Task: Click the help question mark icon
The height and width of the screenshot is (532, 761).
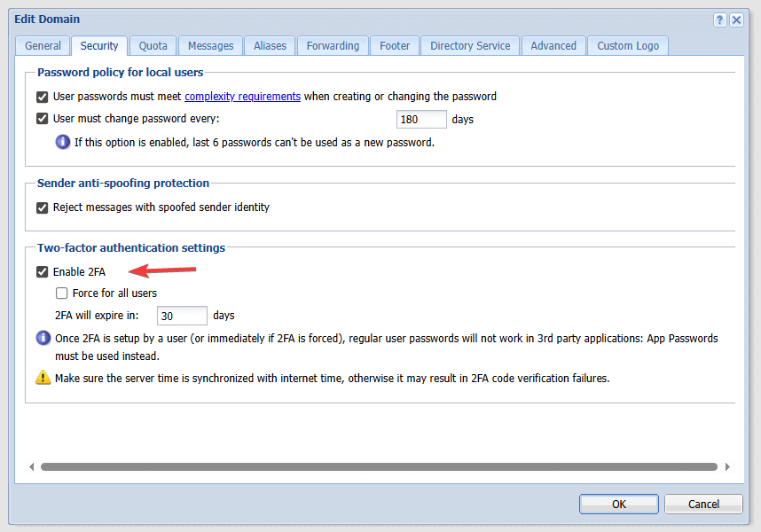Action: pos(720,20)
